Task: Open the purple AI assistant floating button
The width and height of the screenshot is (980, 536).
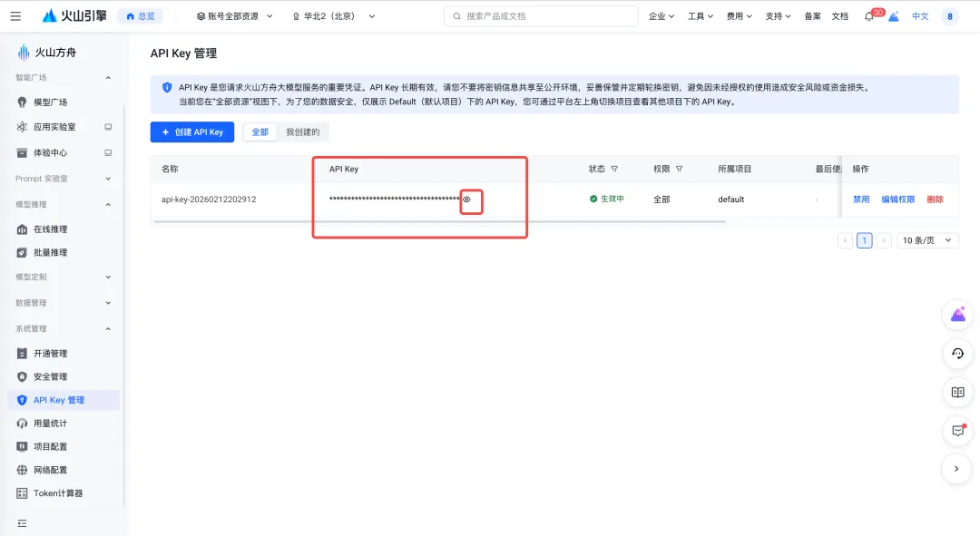Action: click(957, 315)
